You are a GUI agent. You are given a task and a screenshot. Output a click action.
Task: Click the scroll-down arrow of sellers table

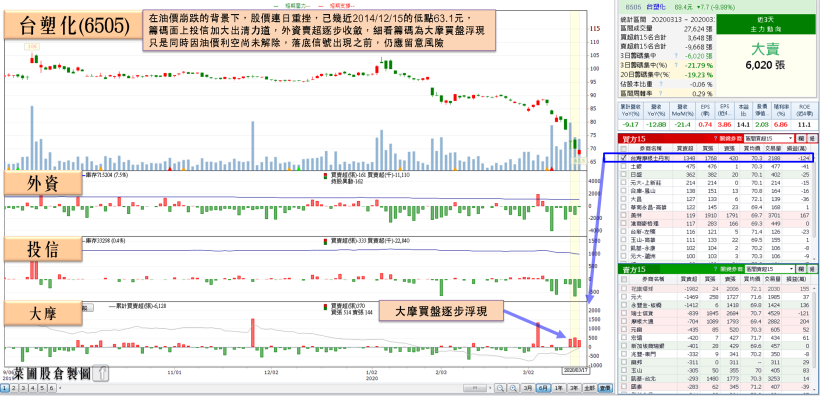coord(813,390)
